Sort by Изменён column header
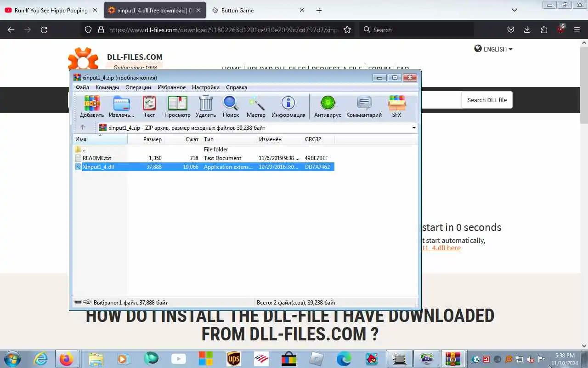This screenshot has width=588, height=368. pos(279,139)
